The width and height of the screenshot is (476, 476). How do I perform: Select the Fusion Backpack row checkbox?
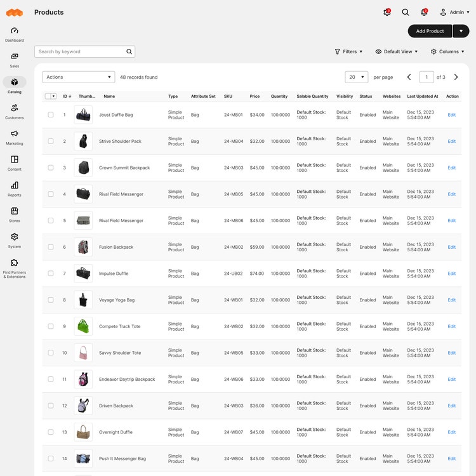(x=51, y=247)
